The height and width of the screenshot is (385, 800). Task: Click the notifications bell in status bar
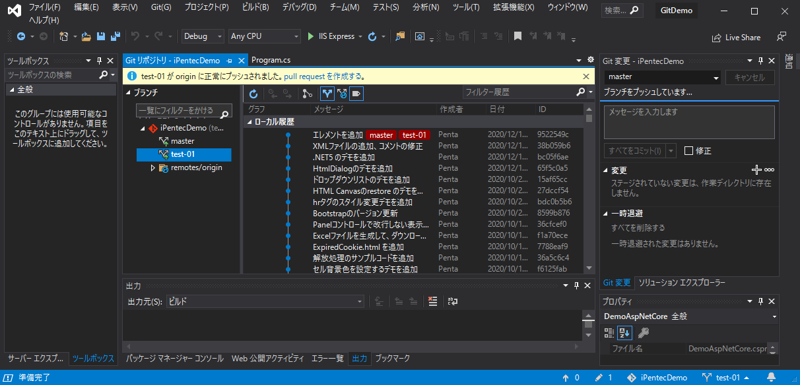click(771, 378)
